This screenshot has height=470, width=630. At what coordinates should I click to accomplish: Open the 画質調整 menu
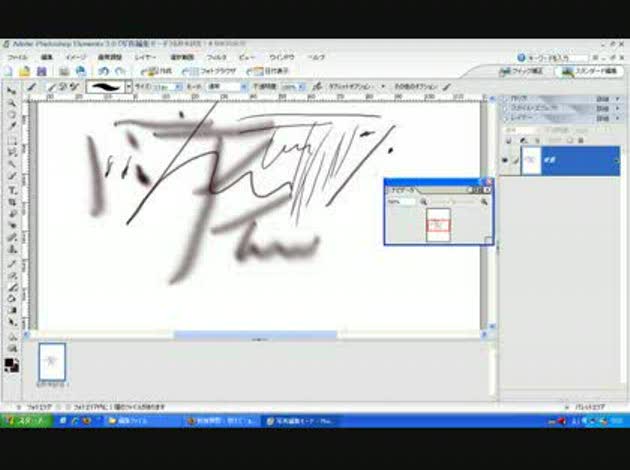pyautogui.click(x=110, y=57)
